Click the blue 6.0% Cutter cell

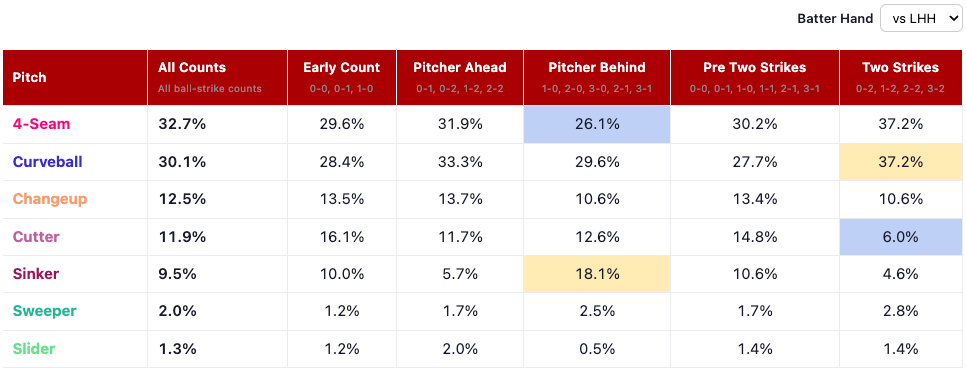[x=901, y=237]
